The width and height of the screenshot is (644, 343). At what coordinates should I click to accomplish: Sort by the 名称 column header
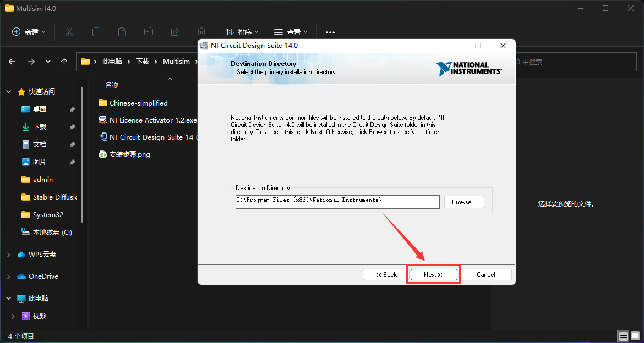pyautogui.click(x=112, y=85)
